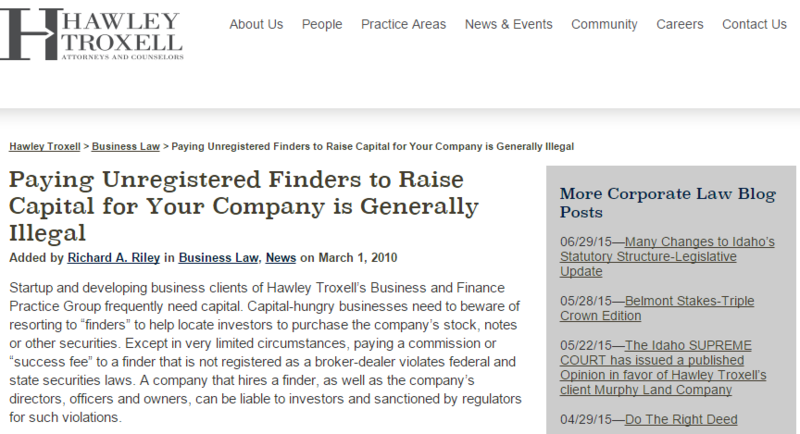Click the article's first body paragraph

[x=266, y=352]
